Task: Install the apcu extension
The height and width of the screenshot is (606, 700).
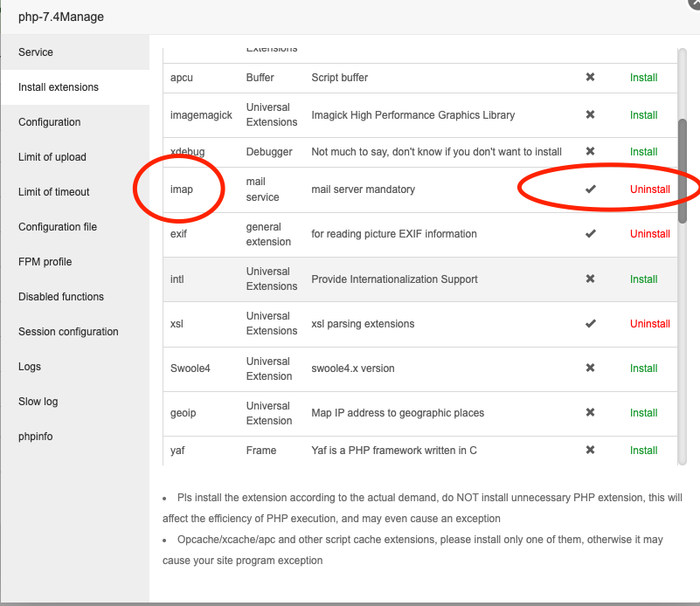Action: pos(643,78)
